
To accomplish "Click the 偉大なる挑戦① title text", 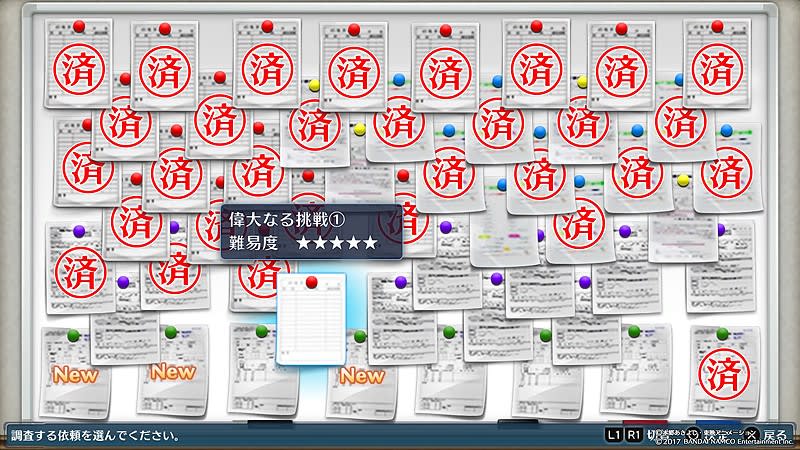I will (287, 220).
